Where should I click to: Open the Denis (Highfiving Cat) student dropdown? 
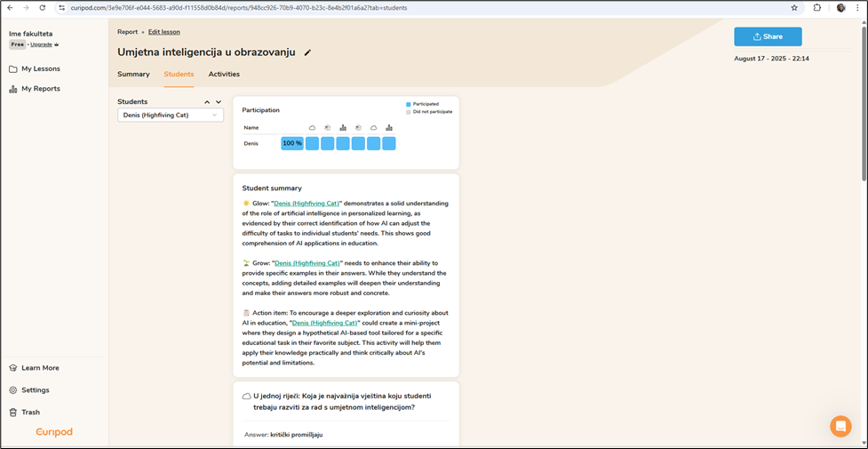click(171, 116)
